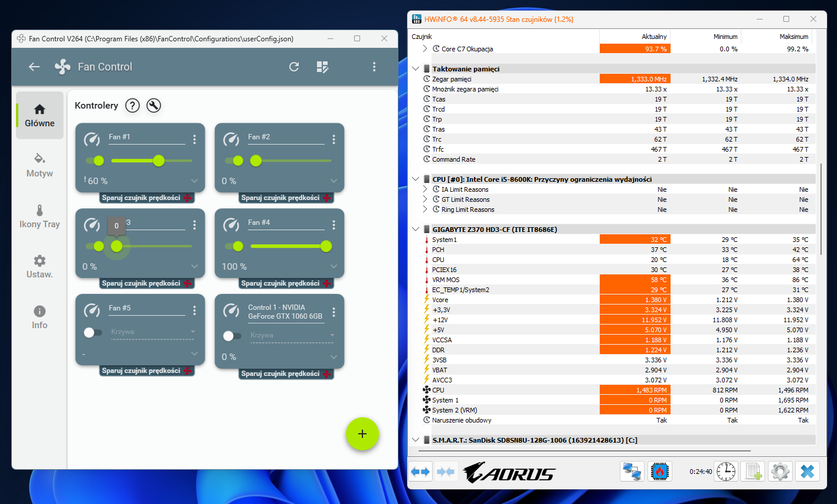Click Sparuj czujnik prędkości under Fan #1
This screenshot has width=837, height=504.
click(x=146, y=198)
